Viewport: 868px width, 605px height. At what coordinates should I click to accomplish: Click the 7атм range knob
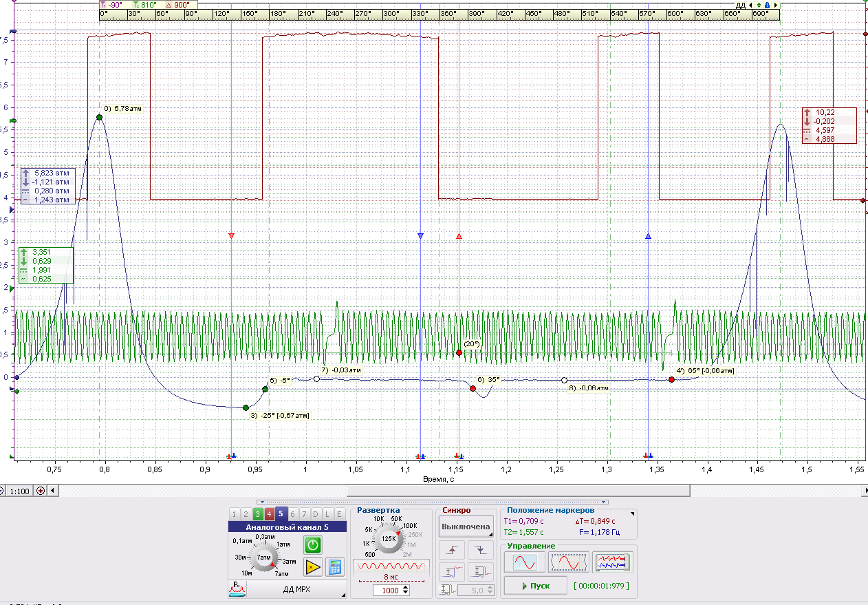click(265, 556)
